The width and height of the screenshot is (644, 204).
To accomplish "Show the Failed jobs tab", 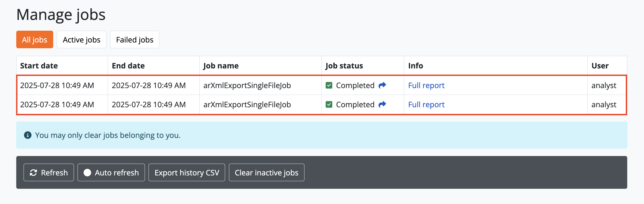I will coord(135,40).
